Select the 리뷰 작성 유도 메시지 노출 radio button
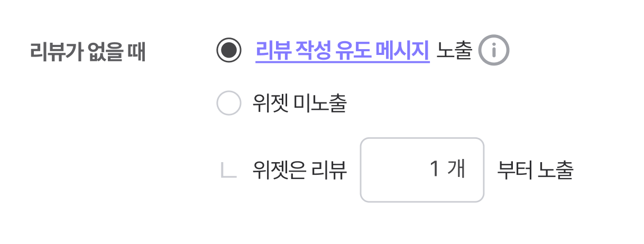The width and height of the screenshot is (644, 244). [229, 51]
